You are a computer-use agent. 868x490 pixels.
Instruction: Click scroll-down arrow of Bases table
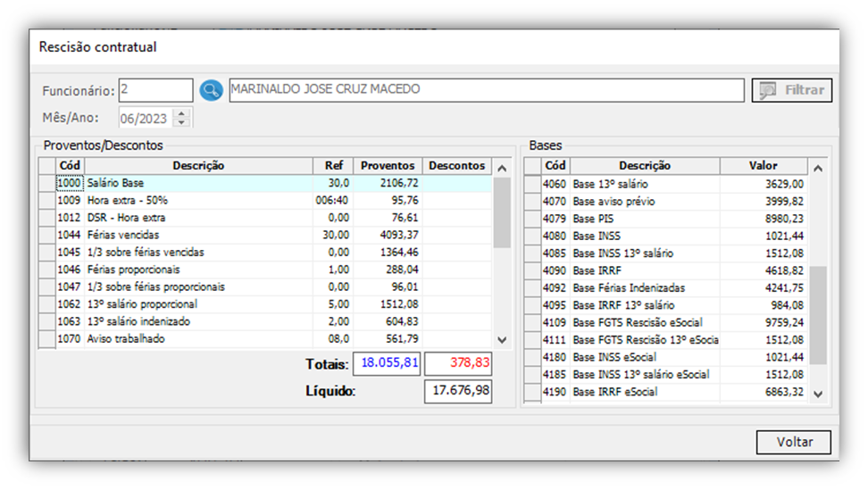pos(818,394)
